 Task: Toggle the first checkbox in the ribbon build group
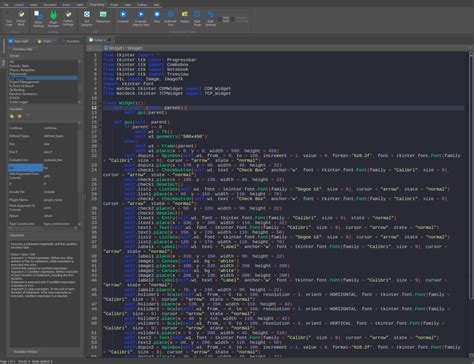220,19
